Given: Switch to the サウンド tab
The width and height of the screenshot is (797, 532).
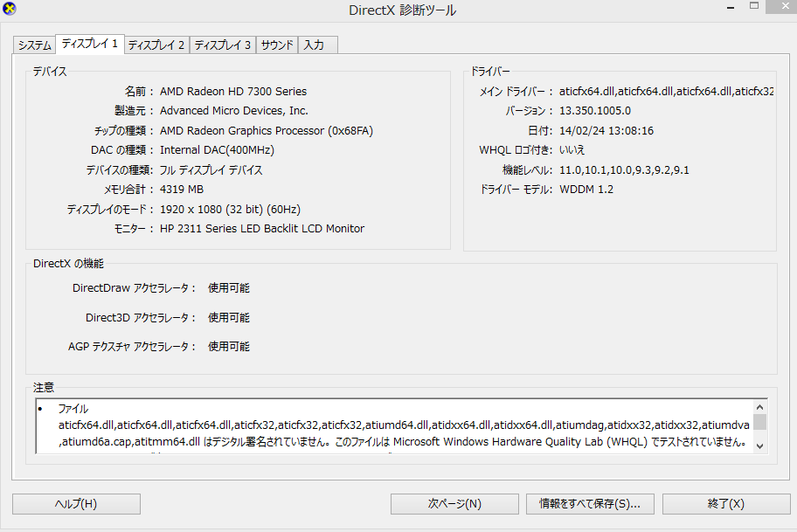Looking at the screenshot, I should 277,45.
